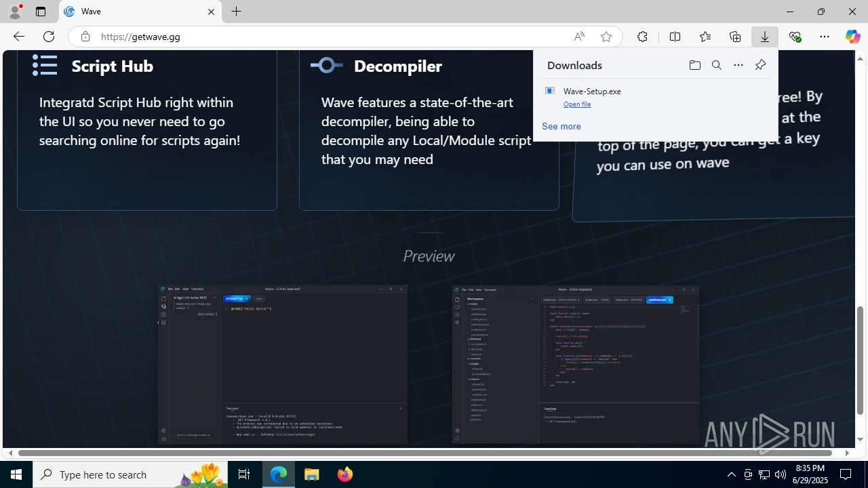868x488 pixels.
Task: Open Settings and more menu
Action: pos(825,37)
